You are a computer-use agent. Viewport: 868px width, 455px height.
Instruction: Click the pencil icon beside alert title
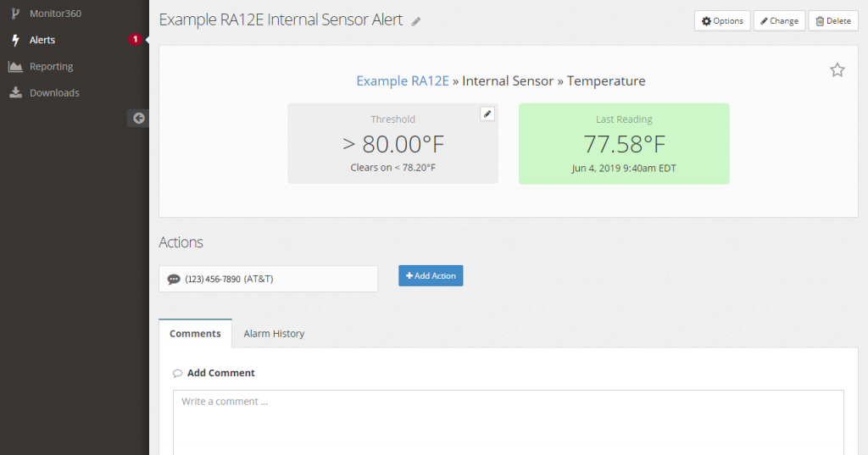(416, 21)
